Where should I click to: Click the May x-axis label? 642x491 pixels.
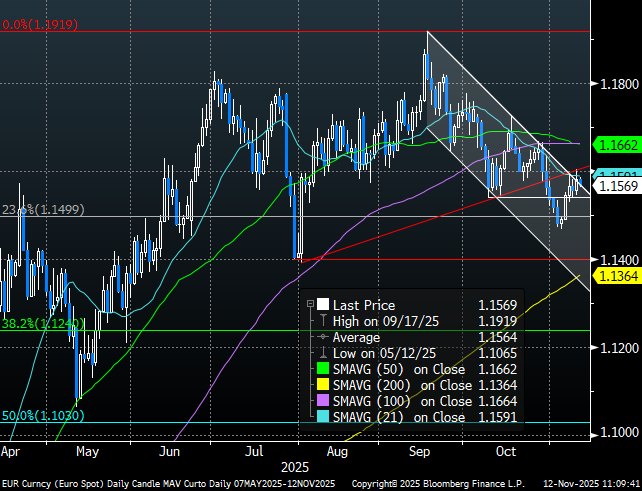[x=87, y=452]
